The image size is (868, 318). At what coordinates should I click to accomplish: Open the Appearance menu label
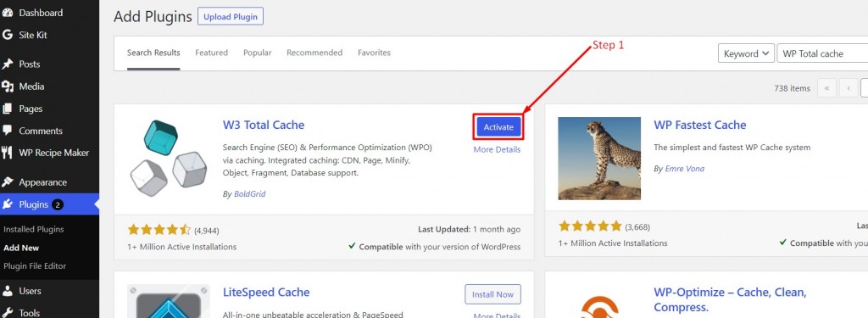(42, 182)
